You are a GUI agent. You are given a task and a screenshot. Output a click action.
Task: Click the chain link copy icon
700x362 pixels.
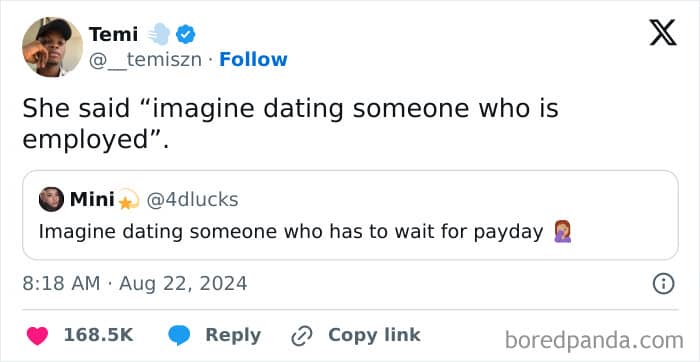303,336
